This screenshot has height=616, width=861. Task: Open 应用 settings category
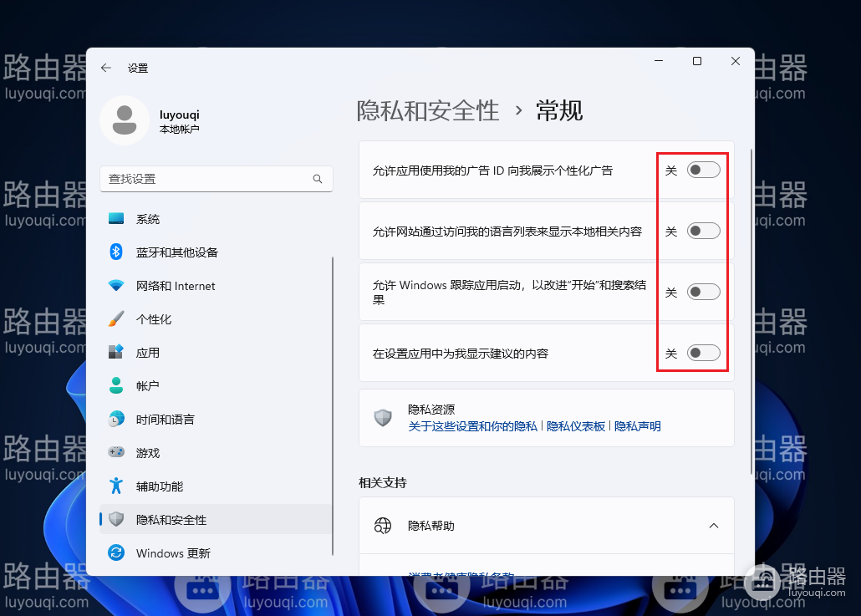pos(216,353)
